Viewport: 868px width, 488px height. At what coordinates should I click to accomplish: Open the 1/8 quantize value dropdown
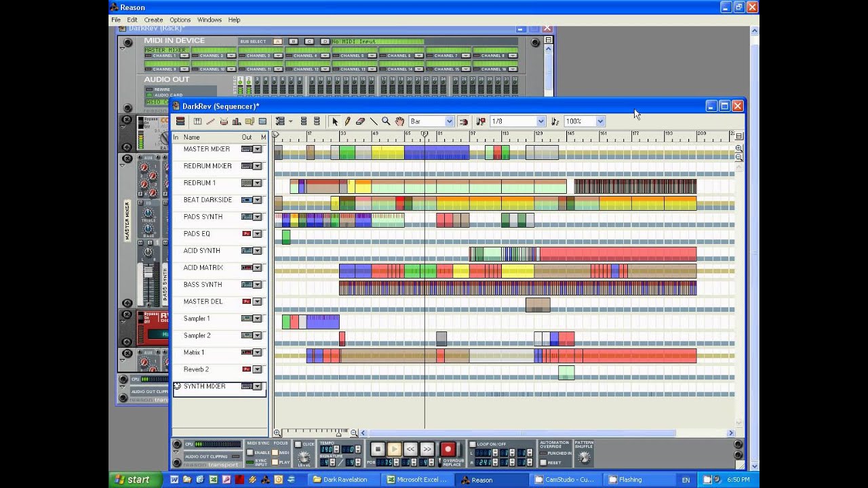click(x=540, y=121)
